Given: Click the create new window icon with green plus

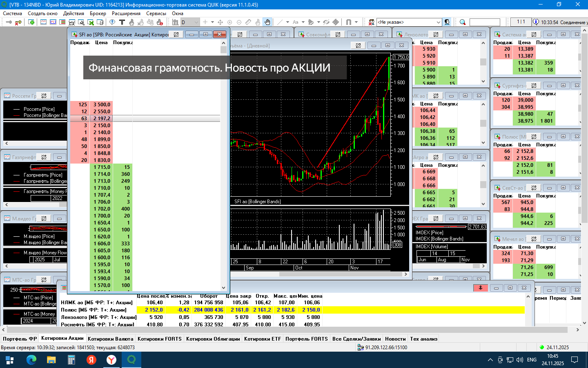Looking at the screenshot, I should (x=31, y=22).
